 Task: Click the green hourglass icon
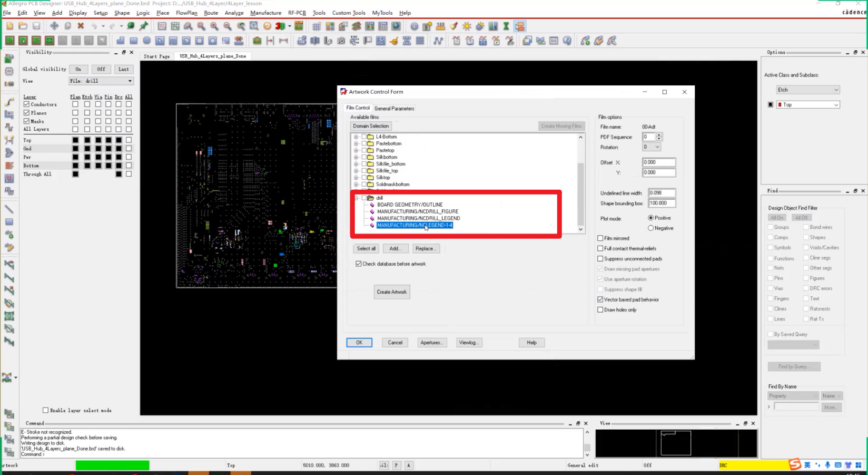(506, 26)
